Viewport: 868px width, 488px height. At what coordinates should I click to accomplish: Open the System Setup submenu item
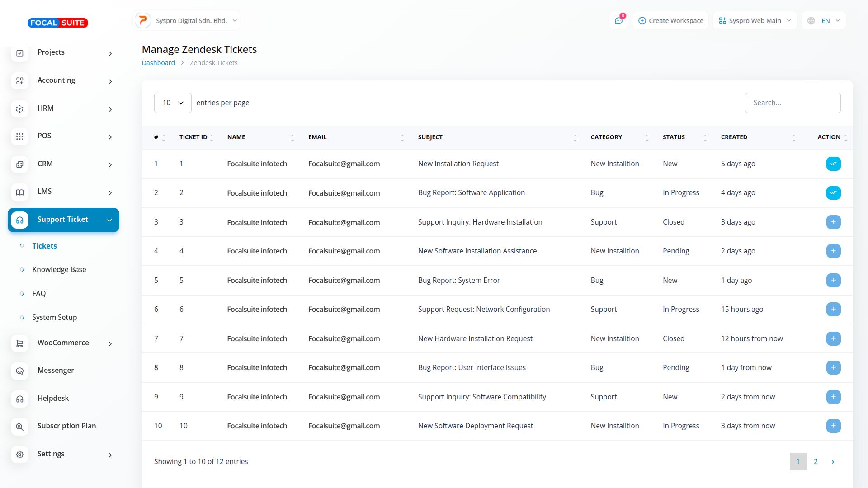coord(55,318)
